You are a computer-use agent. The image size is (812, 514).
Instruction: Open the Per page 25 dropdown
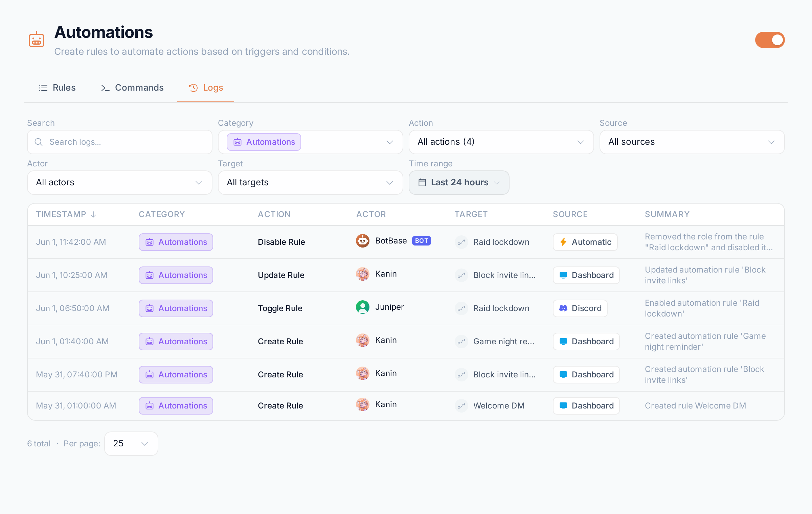click(131, 444)
